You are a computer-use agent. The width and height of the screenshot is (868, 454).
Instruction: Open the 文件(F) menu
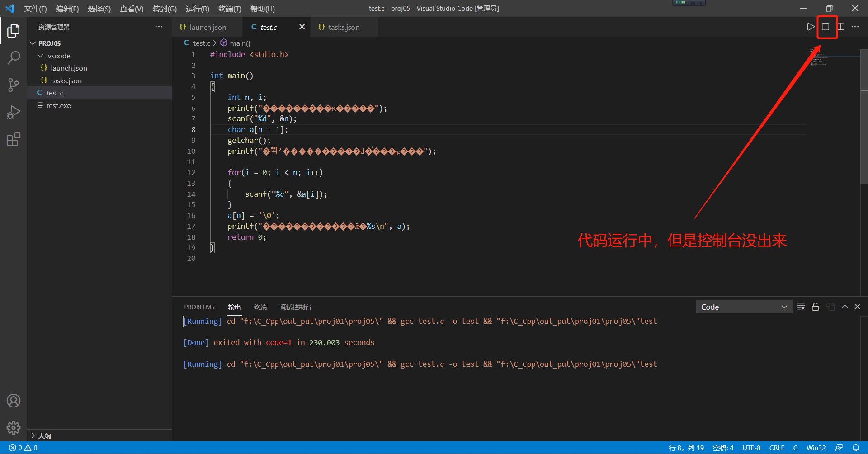click(x=35, y=9)
